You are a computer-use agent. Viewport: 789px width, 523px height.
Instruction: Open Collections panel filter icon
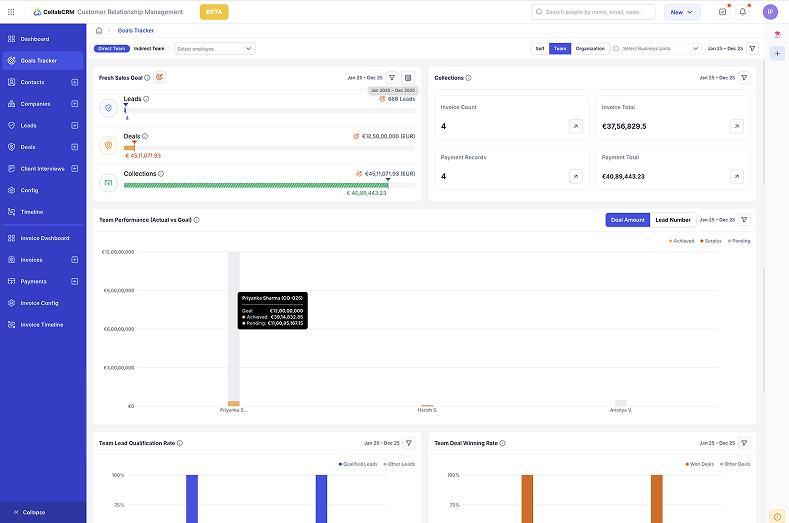[743, 77]
